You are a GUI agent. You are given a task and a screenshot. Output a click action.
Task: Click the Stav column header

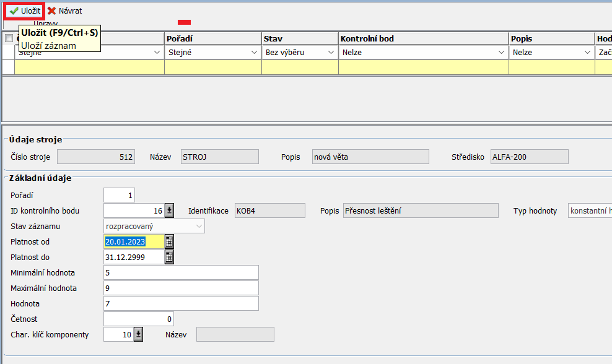point(299,38)
